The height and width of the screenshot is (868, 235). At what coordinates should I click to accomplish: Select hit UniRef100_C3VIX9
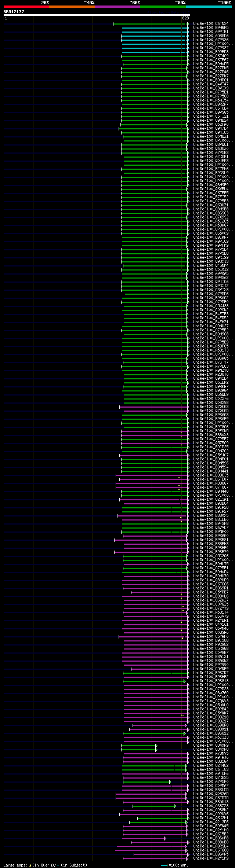tap(211, 88)
